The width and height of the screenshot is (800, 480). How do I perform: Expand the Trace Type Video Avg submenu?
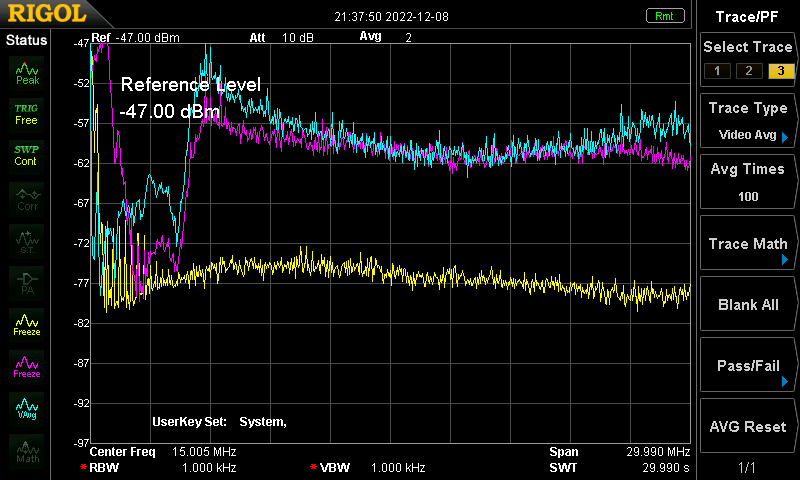coord(785,137)
